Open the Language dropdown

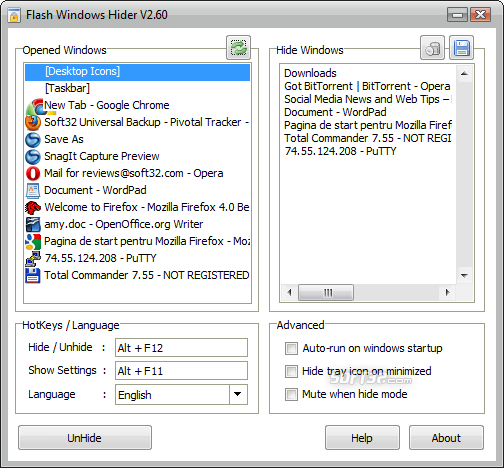[238, 395]
